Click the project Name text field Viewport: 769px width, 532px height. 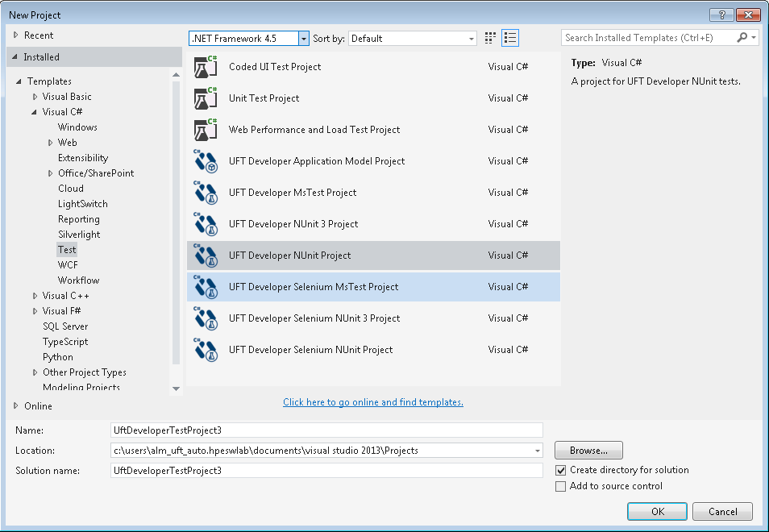(326, 430)
